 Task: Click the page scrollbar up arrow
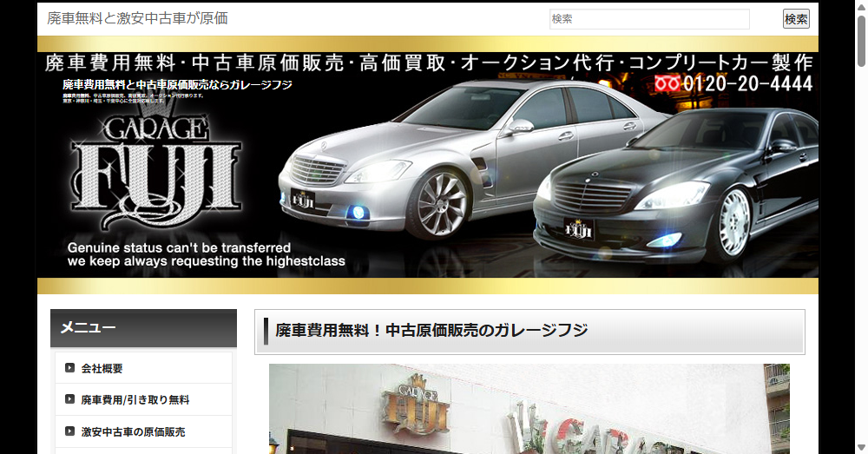(860, 7)
